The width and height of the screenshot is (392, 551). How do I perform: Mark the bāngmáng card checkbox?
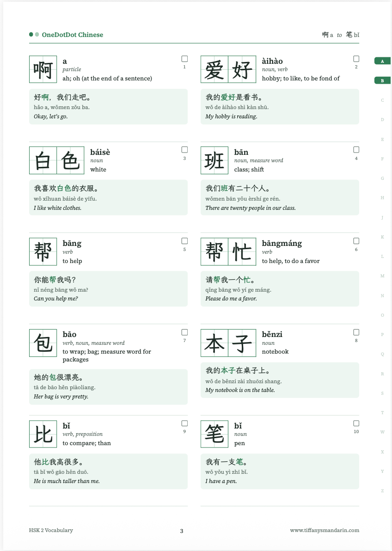coord(356,241)
